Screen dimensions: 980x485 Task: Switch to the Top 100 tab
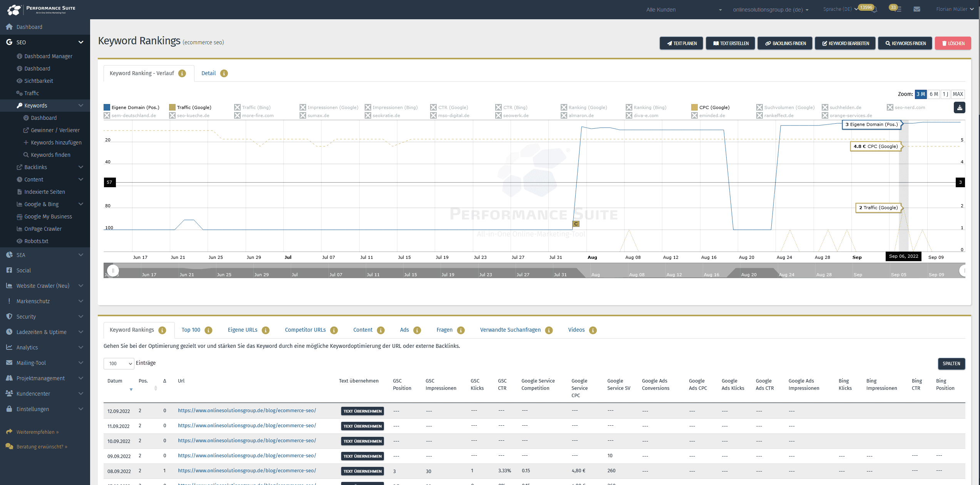[191, 330]
